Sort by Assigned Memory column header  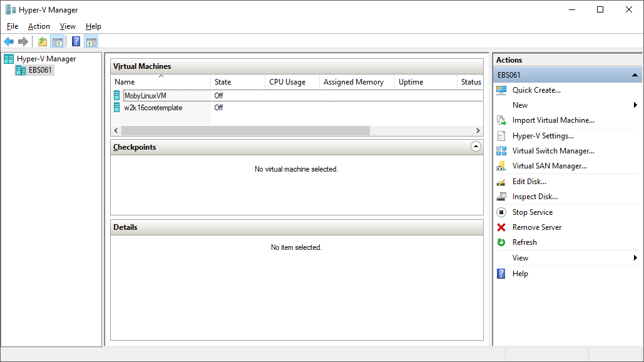357,82
